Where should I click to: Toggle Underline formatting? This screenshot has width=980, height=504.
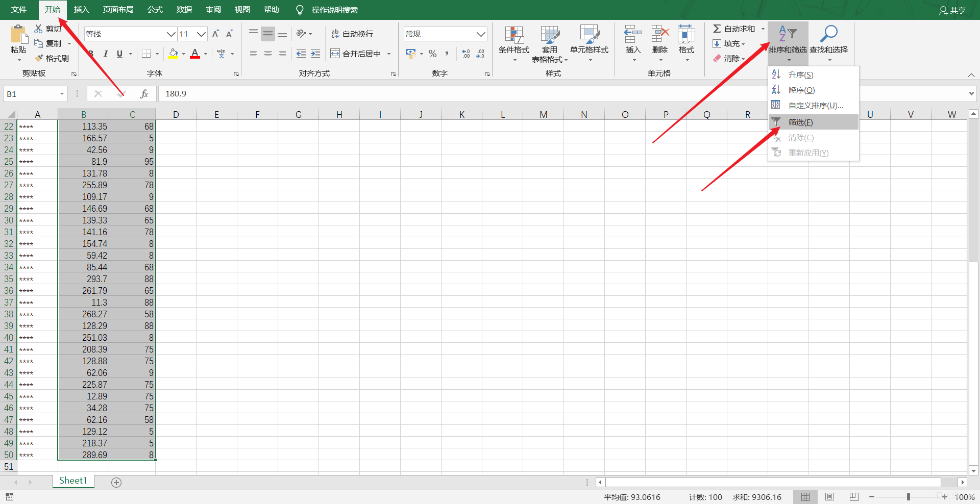[x=119, y=54]
